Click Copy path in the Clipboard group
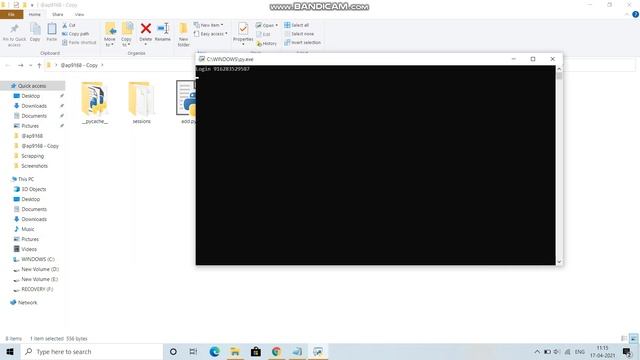The image size is (640, 360). point(76,34)
